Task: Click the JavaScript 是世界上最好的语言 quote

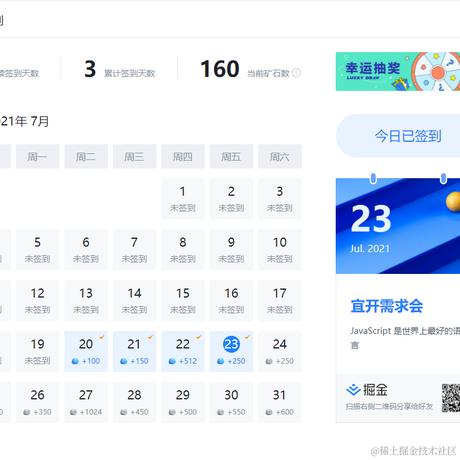Action: coord(405,338)
